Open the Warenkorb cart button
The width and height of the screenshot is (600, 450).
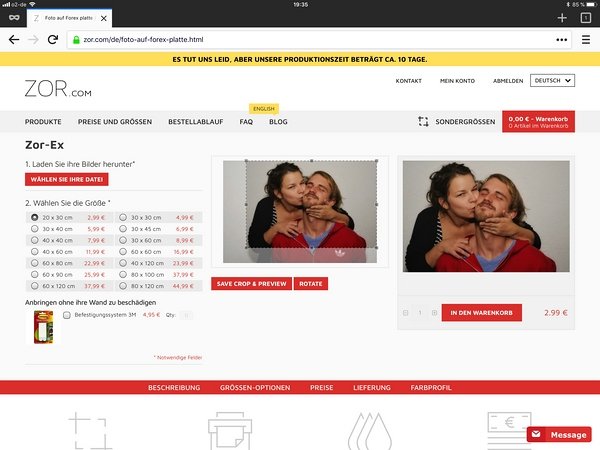538,122
